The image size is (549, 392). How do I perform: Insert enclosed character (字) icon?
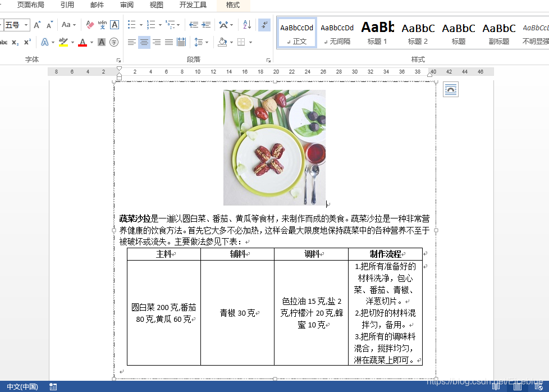coord(114,42)
